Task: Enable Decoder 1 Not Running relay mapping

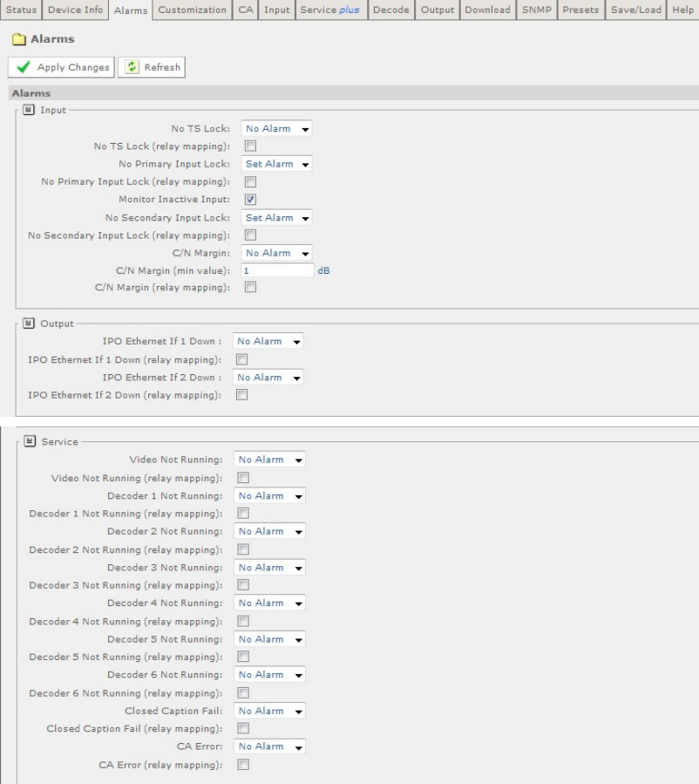Action: 243,513
